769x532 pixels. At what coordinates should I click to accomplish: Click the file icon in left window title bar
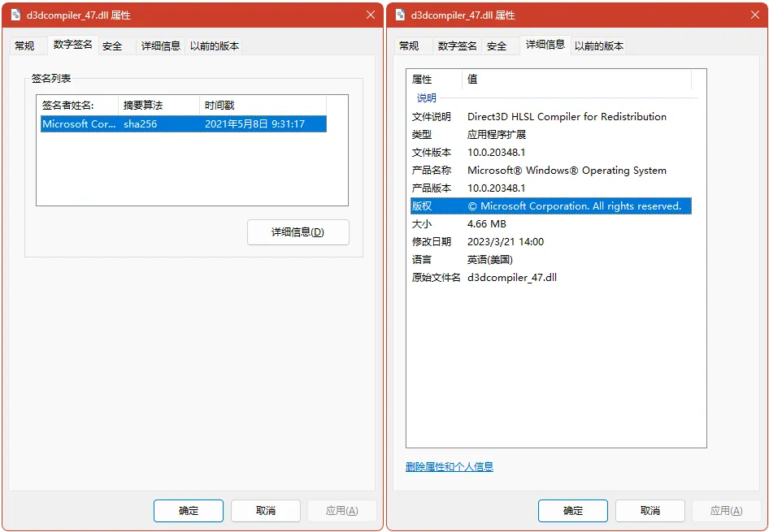point(15,15)
